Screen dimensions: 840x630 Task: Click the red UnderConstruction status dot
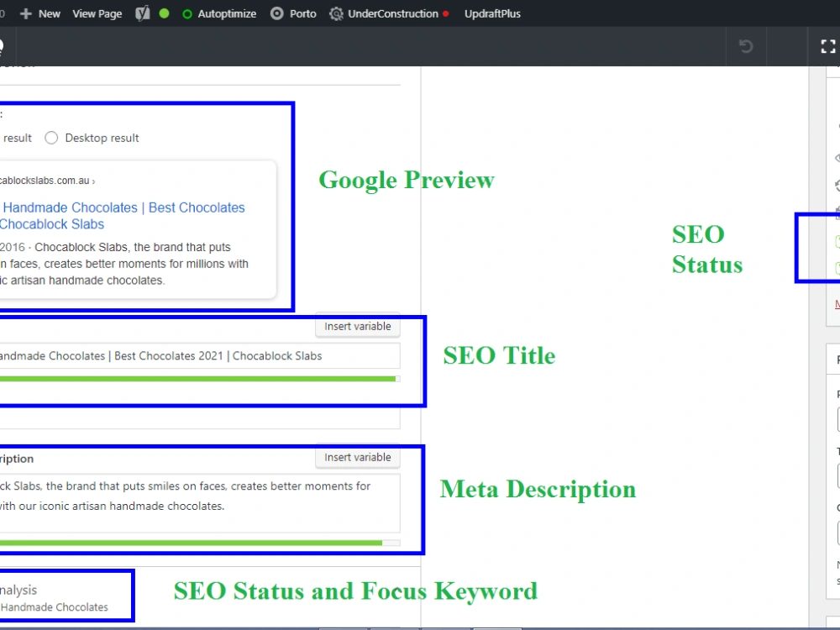(x=446, y=14)
